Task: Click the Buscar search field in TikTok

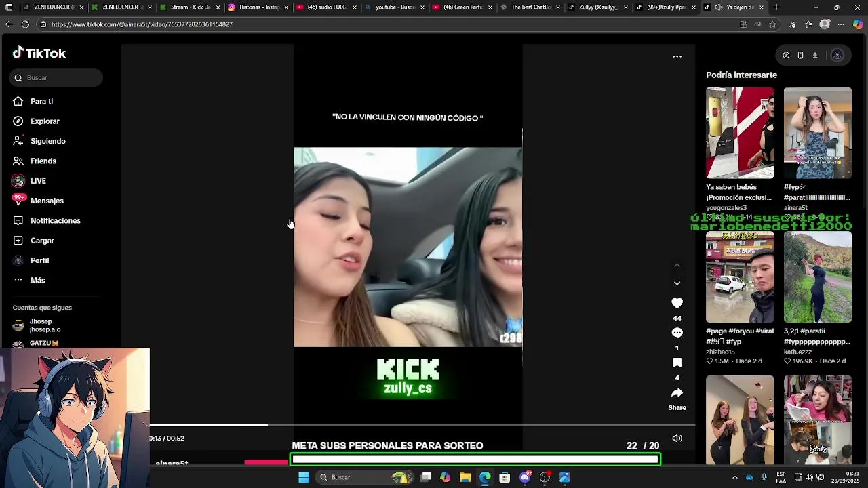Action: [56, 77]
